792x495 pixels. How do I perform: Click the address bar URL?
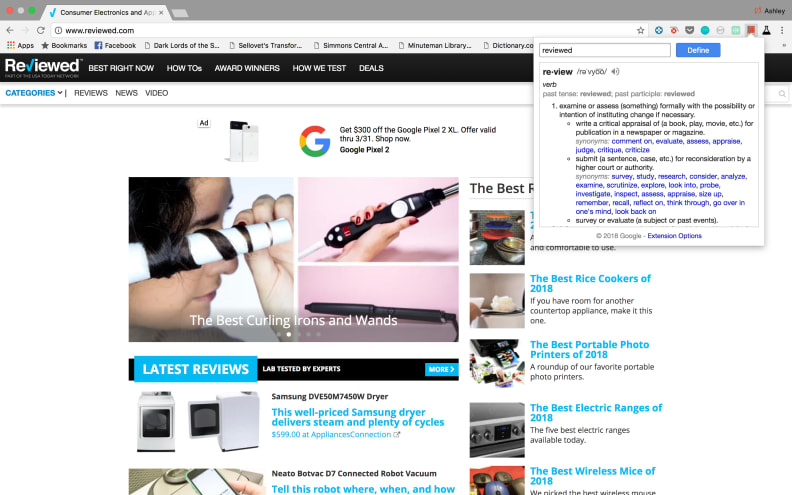[x=100, y=30]
